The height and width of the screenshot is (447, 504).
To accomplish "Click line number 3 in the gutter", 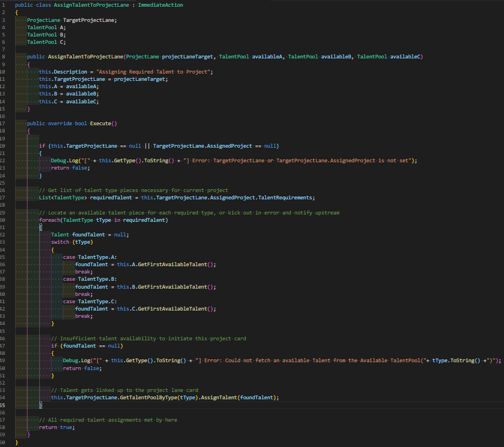I will tap(3, 20).
